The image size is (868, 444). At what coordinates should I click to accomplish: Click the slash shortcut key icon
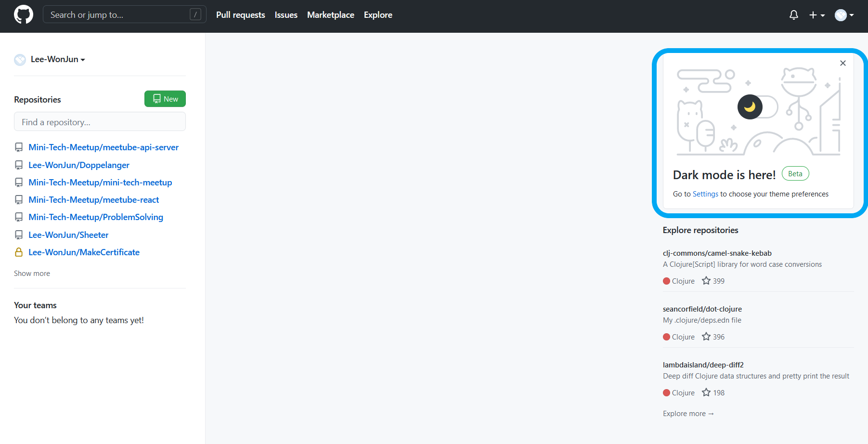(x=195, y=14)
